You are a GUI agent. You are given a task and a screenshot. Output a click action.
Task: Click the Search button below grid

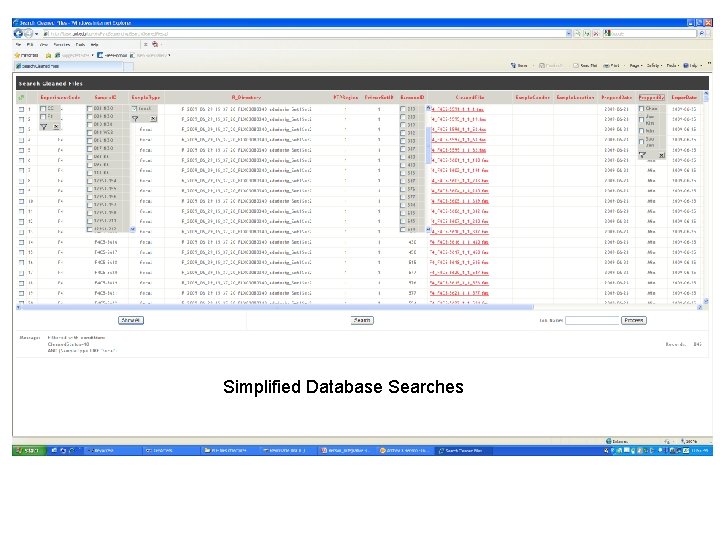click(x=362, y=321)
